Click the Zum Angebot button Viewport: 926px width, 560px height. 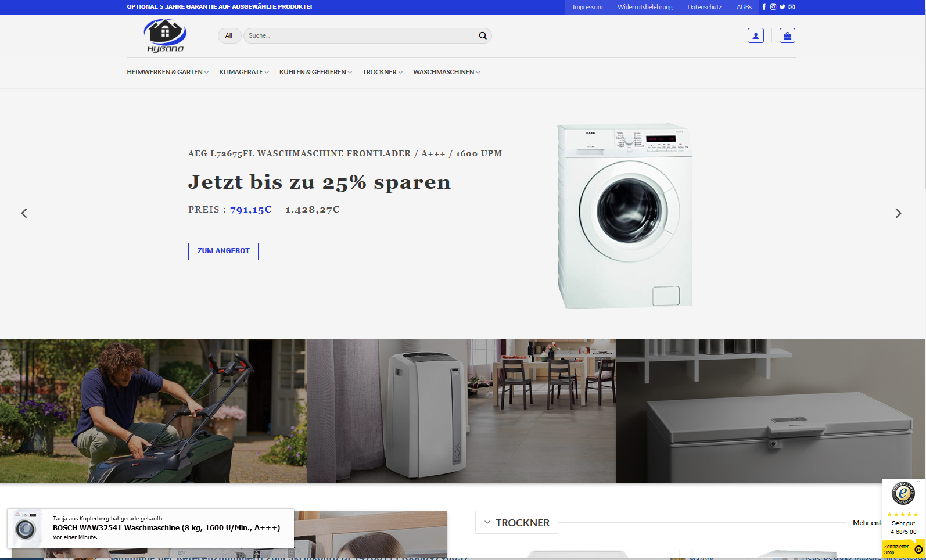tap(223, 251)
